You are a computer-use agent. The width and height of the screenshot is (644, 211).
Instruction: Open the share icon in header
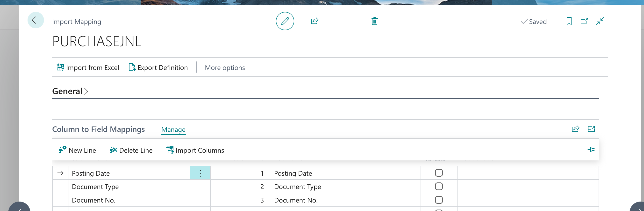coord(315,21)
